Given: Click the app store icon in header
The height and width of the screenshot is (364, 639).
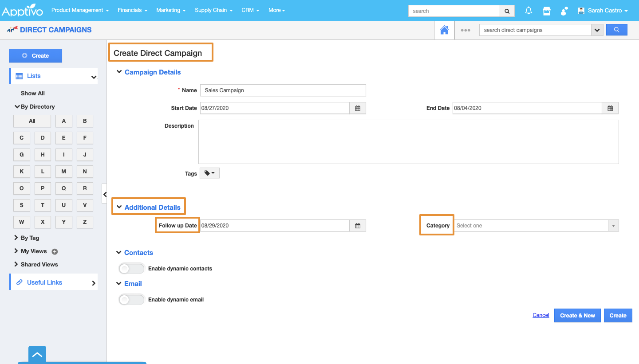Looking at the screenshot, I should (547, 11).
